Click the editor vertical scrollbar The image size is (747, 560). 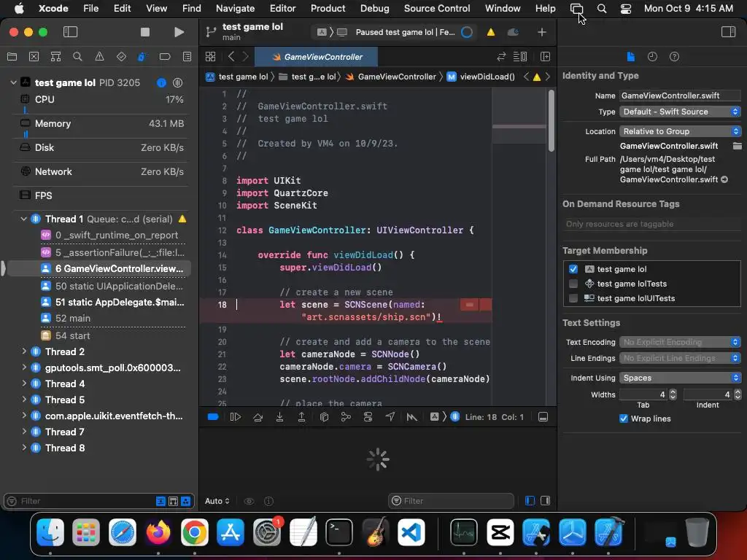(551, 121)
